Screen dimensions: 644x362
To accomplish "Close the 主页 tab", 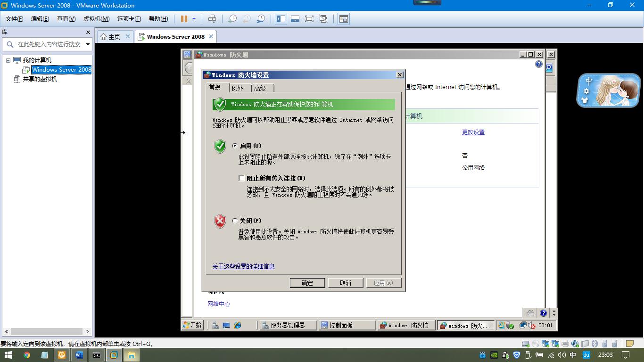I will pyautogui.click(x=127, y=36).
